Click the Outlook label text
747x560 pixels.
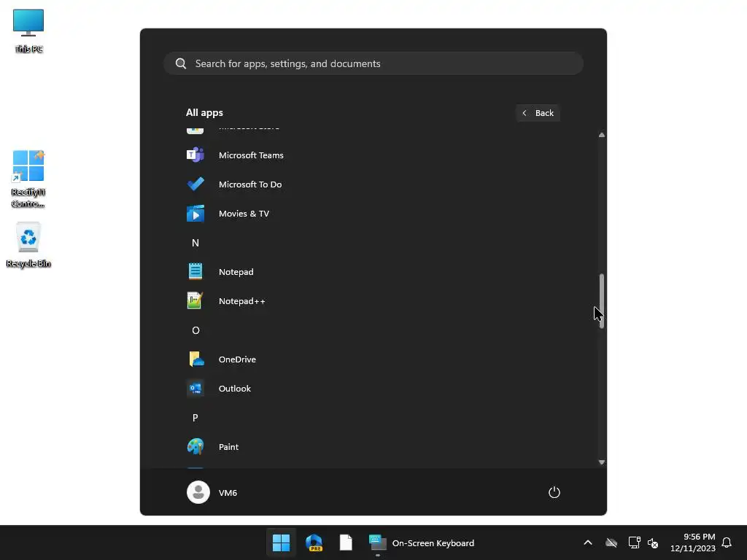pos(234,389)
